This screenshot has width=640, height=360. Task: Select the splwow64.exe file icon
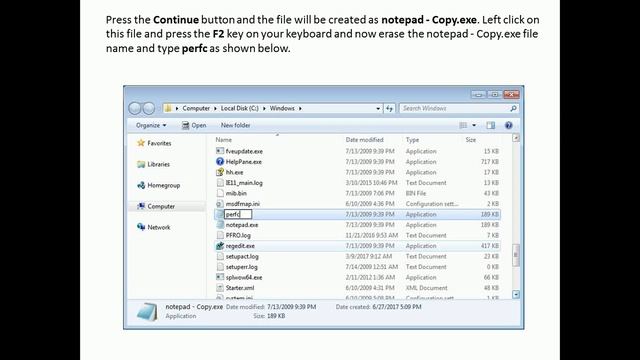pyautogui.click(x=220, y=277)
